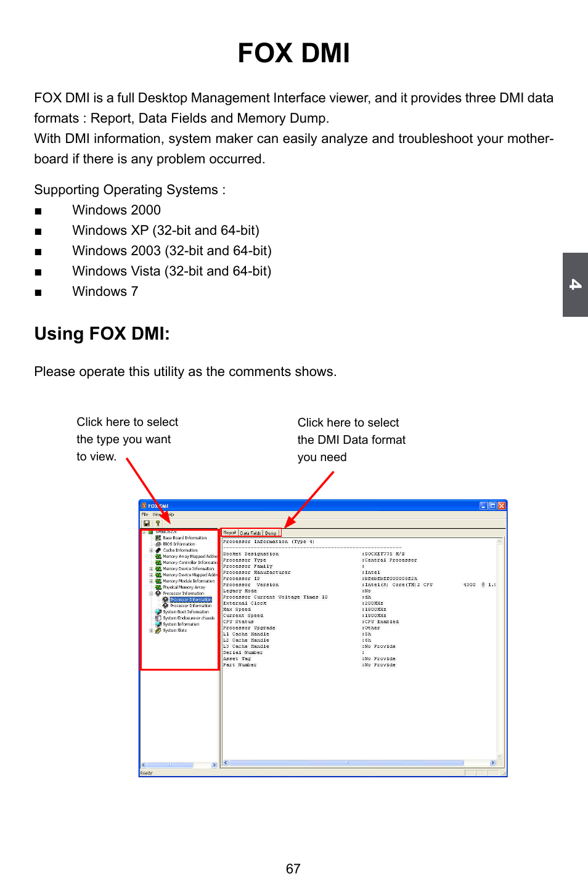Expand the System Slots tree node
This screenshot has height=895, width=588.
[x=151, y=630]
